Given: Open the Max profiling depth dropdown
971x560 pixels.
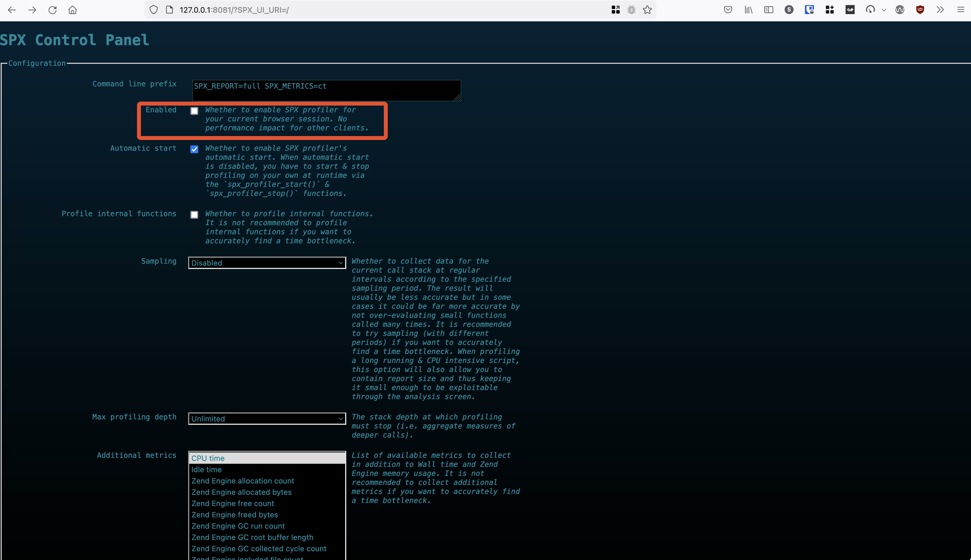Looking at the screenshot, I should click(267, 419).
